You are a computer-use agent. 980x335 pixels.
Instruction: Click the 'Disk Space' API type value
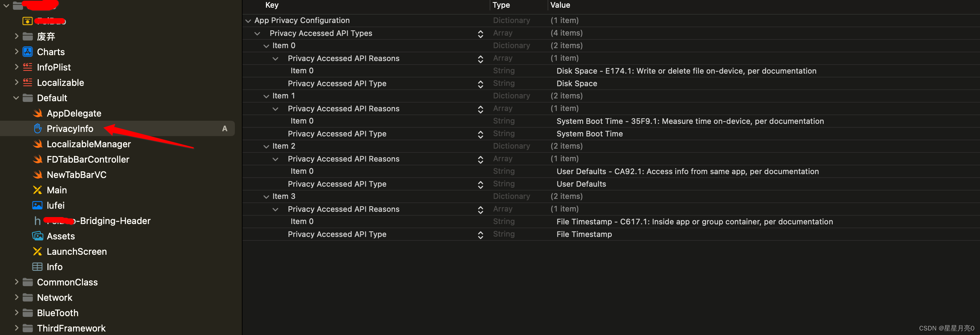(577, 83)
